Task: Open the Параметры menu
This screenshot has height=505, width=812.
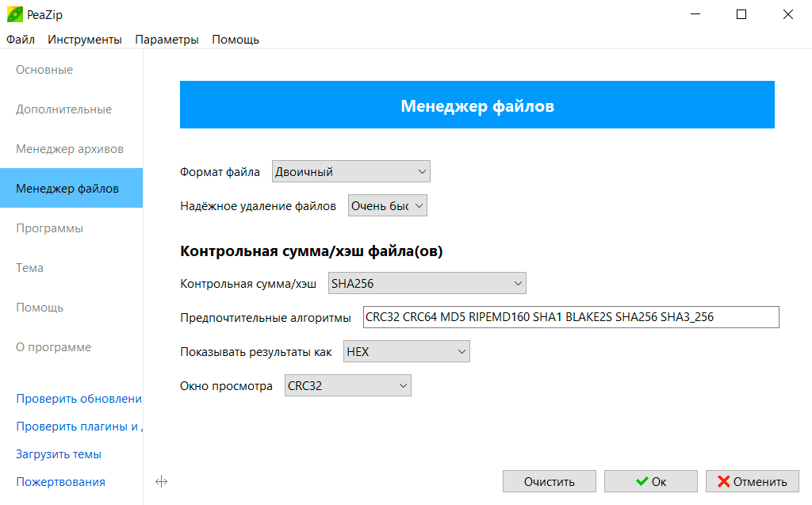Action: click(167, 40)
